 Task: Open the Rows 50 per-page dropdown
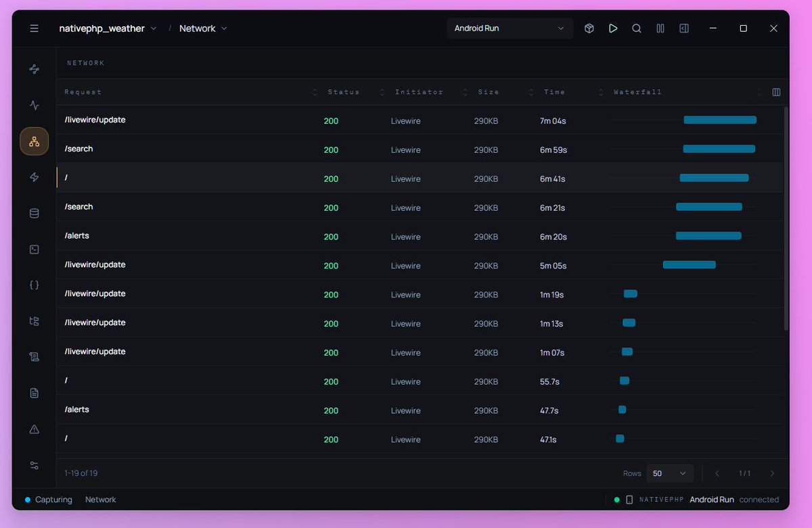click(670, 473)
